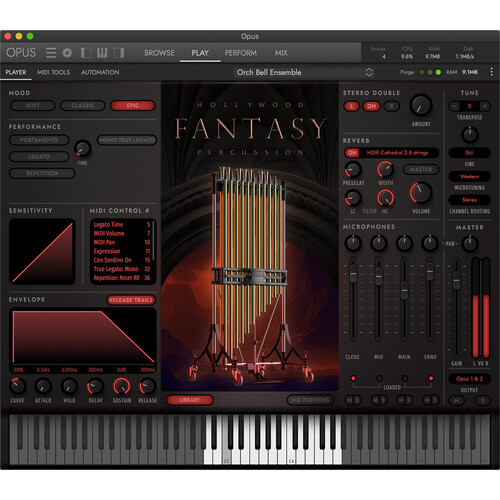Turn off Stereo Double ON switch
Screen dimensions: 500x500
372,106
